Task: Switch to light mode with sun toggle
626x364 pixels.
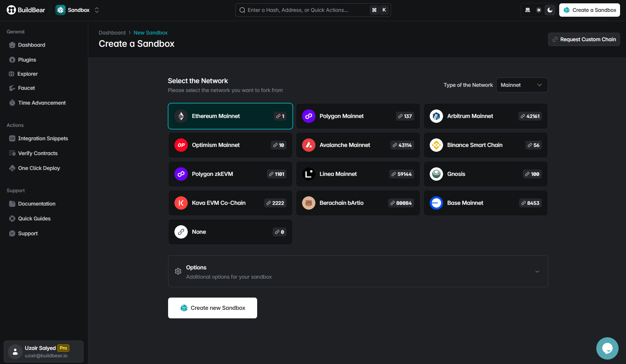Action: pos(538,10)
